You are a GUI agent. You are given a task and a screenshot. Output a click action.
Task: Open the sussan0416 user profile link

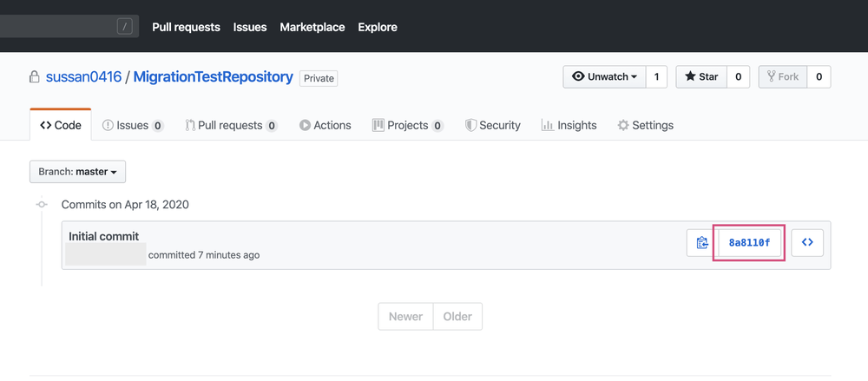[x=83, y=77]
